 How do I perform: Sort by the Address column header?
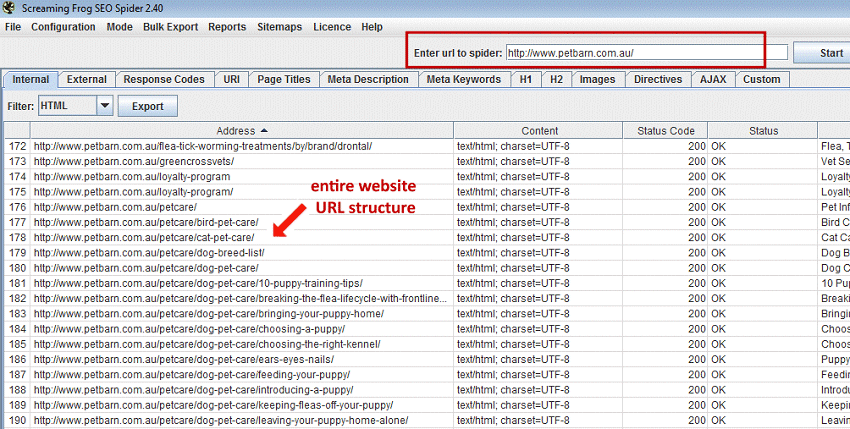[x=242, y=131]
